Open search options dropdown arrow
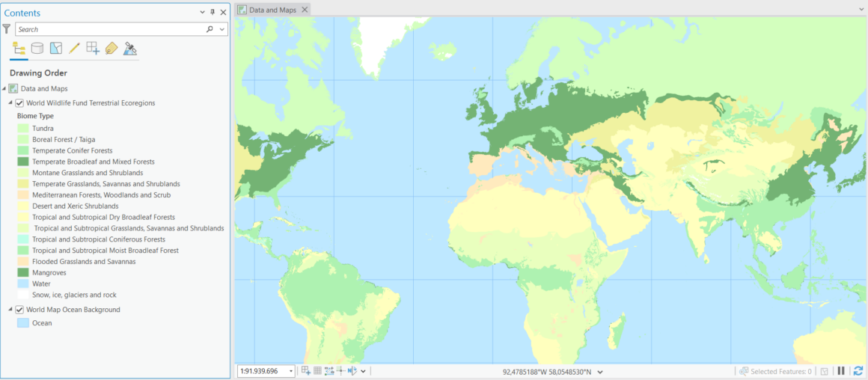This screenshot has width=868, height=380. tap(222, 29)
